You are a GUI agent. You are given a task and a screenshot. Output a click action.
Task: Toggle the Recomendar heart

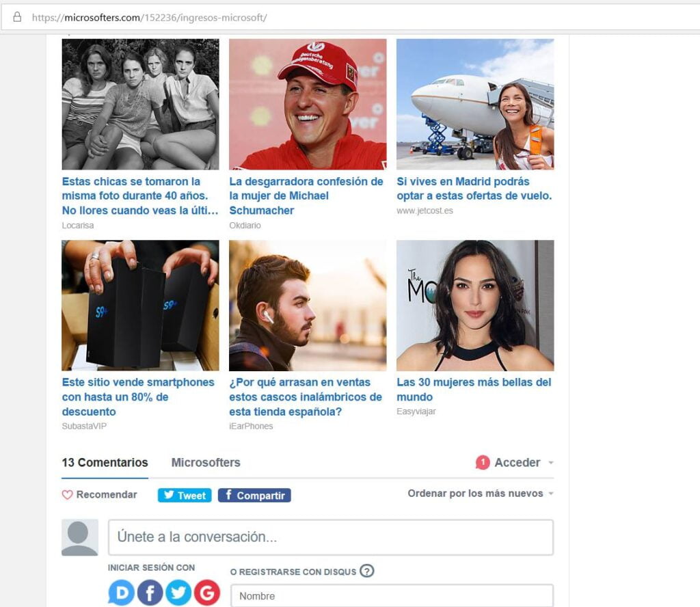[x=67, y=494]
